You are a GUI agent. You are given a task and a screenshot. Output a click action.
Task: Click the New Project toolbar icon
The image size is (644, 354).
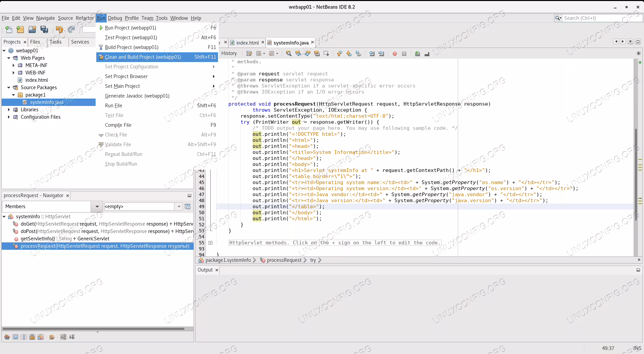pyautogui.click(x=20, y=29)
